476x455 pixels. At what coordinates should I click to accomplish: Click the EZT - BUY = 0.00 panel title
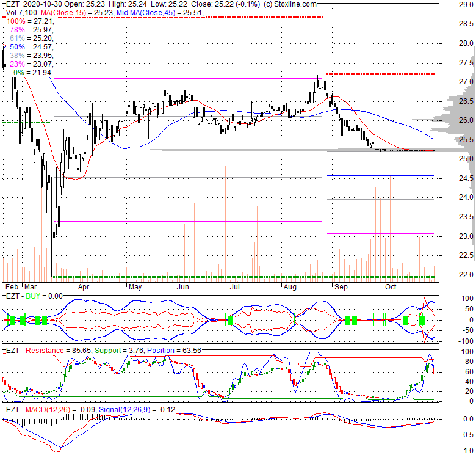tap(34, 296)
